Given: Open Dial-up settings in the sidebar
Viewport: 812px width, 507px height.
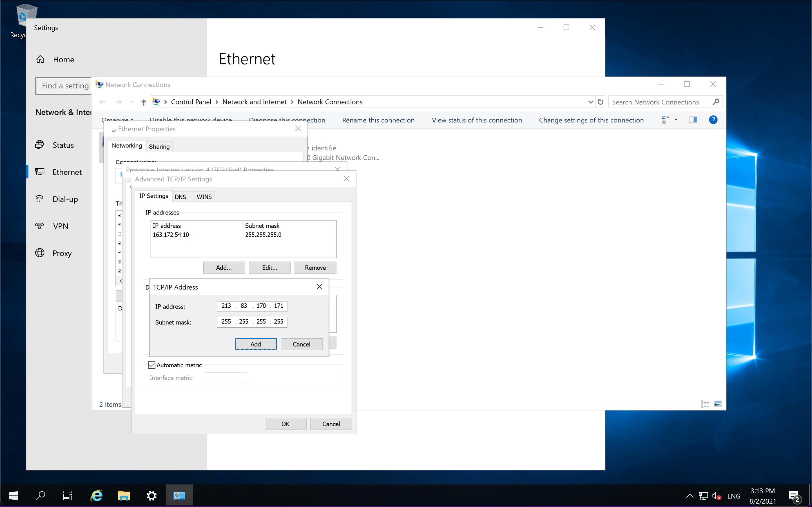Looking at the screenshot, I should pos(65,199).
